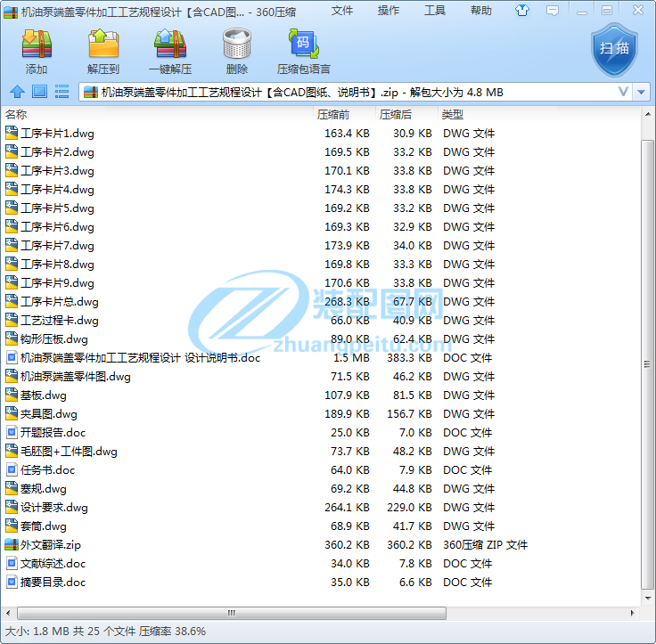The height and width of the screenshot is (644, 656).
Task: Select the 设计要求.dwg file icon
Action: tap(12, 507)
